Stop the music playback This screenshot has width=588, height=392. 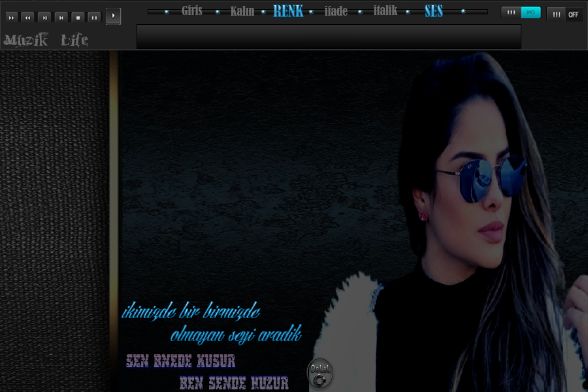click(78, 17)
